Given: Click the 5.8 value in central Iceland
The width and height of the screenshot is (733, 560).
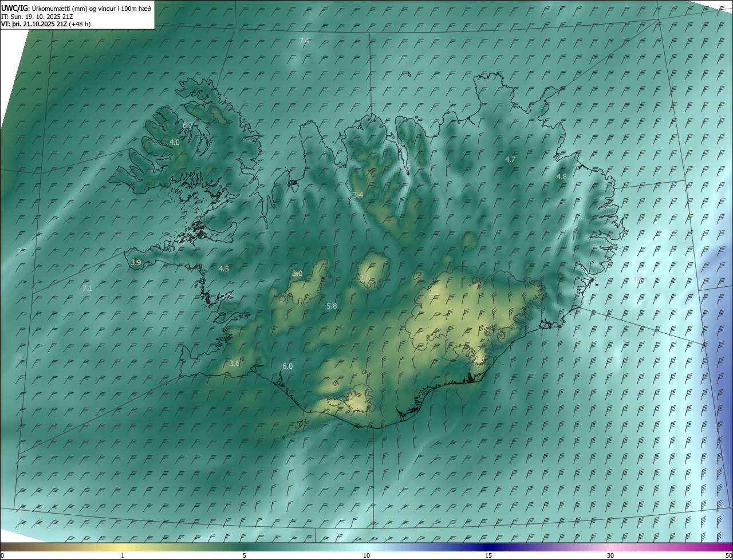Looking at the screenshot, I should (332, 306).
